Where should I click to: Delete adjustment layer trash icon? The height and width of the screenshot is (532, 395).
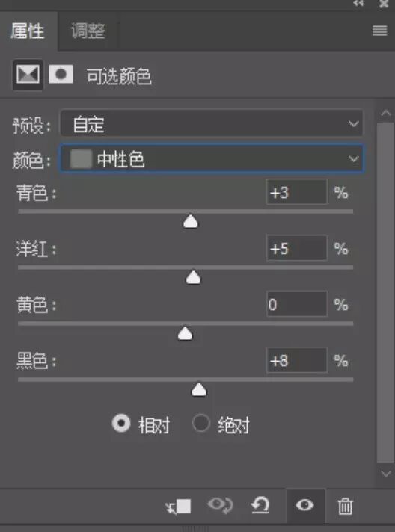tap(345, 506)
